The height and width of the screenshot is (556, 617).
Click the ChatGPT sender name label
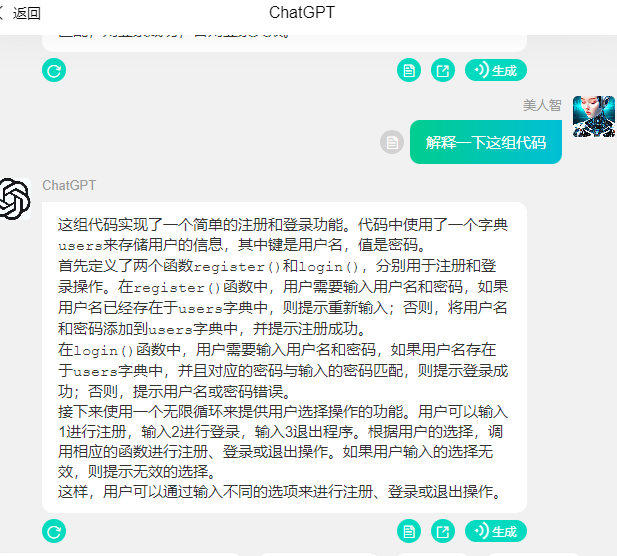69,185
